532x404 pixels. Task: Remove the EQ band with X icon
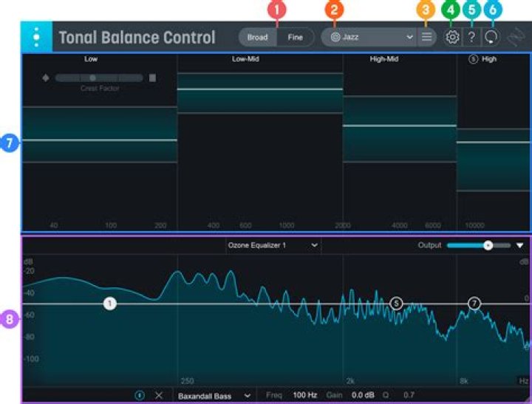pyautogui.click(x=158, y=396)
